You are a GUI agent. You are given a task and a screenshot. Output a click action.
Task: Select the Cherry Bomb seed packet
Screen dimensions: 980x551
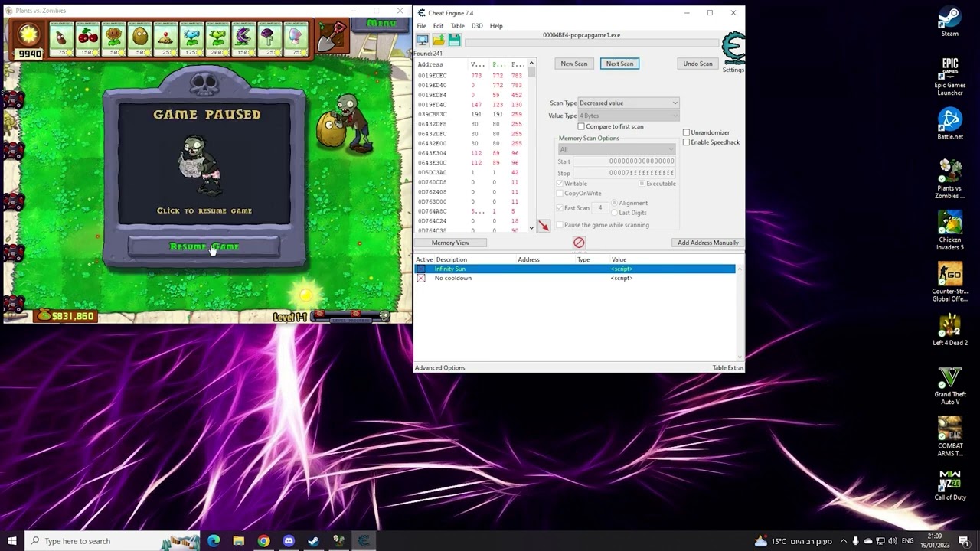pyautogui.click(x=87, y=39)
